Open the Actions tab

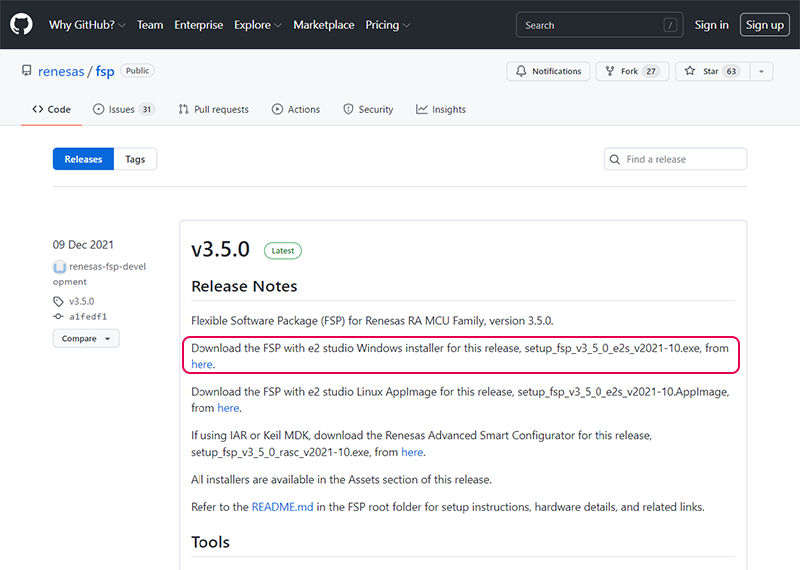[296, 109]
